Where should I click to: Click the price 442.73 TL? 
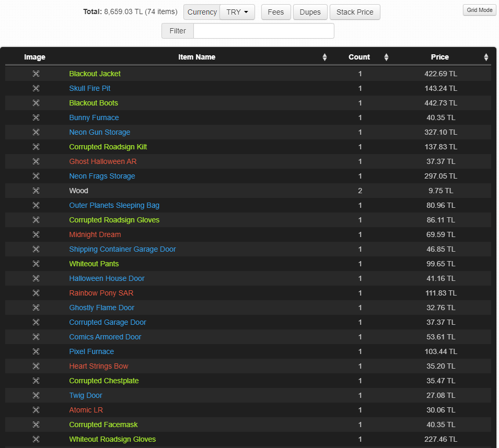coord(441,103)
